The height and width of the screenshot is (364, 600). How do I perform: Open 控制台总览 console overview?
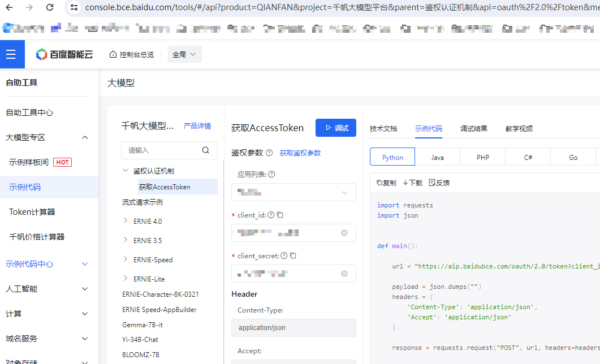point(132,54)
